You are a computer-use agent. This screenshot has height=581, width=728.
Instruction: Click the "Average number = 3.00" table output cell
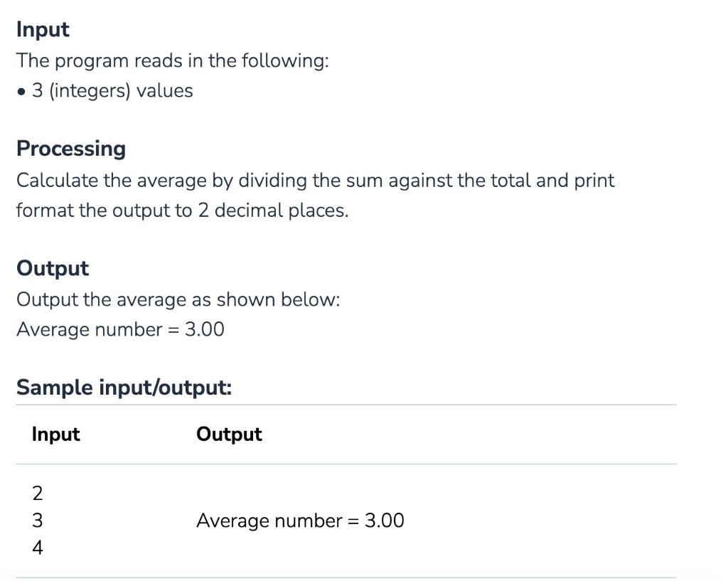300,521
